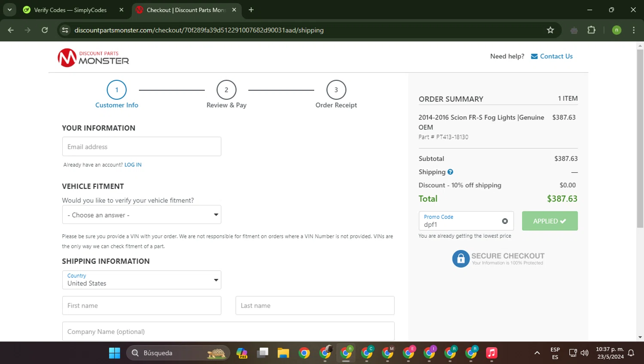View site information icon in address bar
Screen dimensions: 644x364
click(65, 30)
